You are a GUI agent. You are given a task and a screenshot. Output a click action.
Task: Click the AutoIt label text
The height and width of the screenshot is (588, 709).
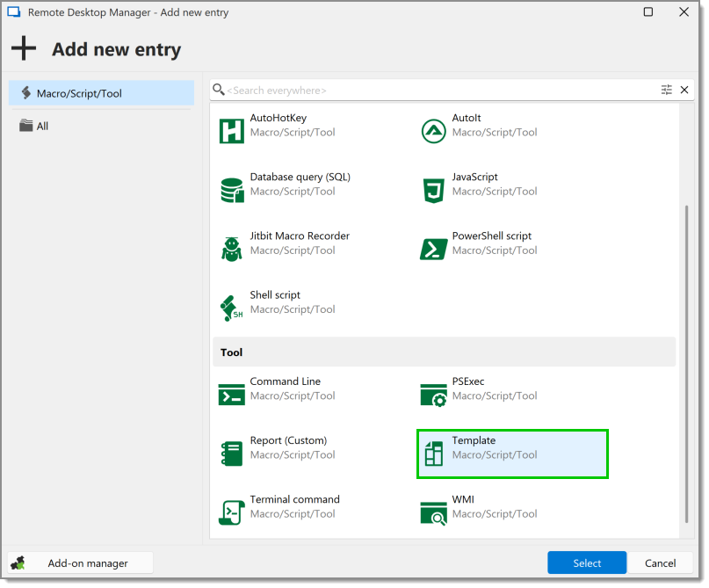[x=467, y=118]
